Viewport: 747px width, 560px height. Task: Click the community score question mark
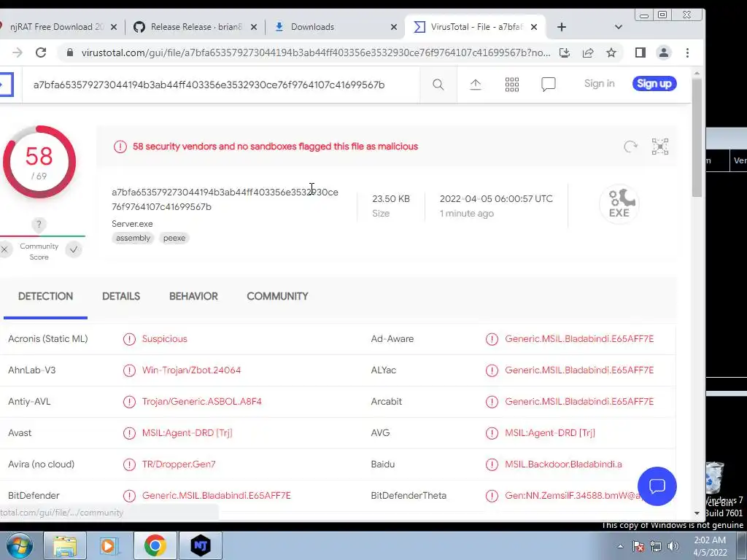coord(39,225)
